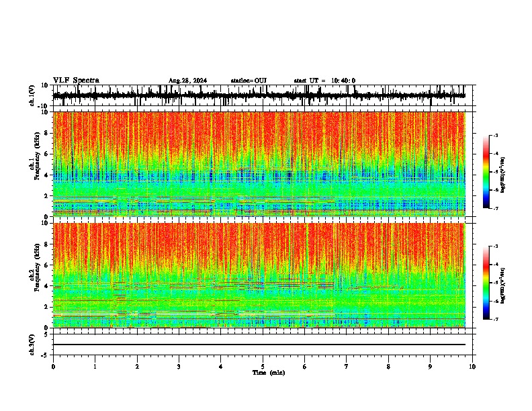
Task: Click the "VLF Spectra" title text
Action: pyautogui.click(x=76, y=81)
